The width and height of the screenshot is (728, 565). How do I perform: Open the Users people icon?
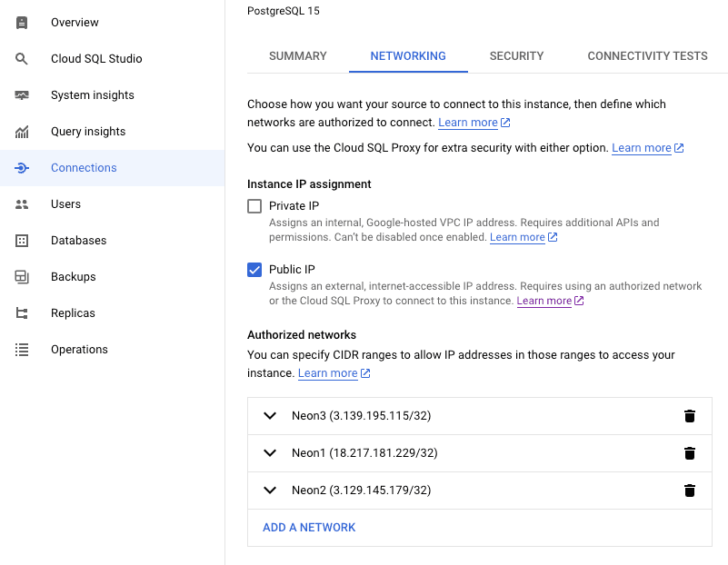click(23, 203)
